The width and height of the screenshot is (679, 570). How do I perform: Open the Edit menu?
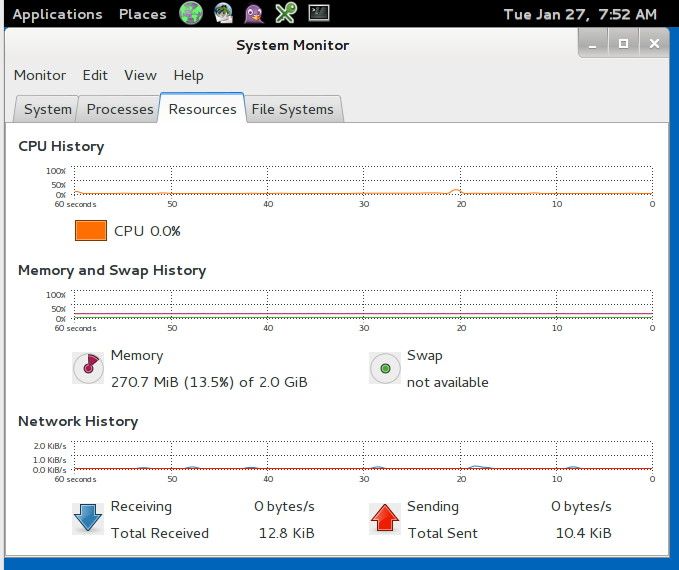click(95, 75)
